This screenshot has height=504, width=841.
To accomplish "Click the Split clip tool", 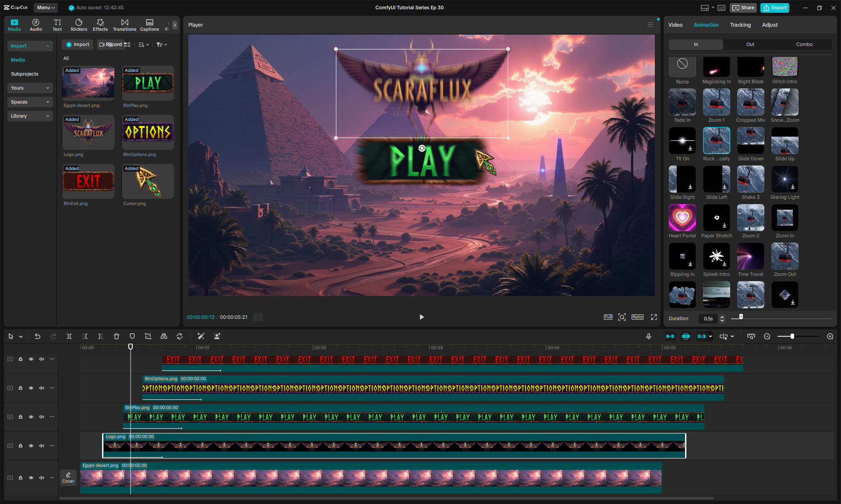I will point(69,336).
